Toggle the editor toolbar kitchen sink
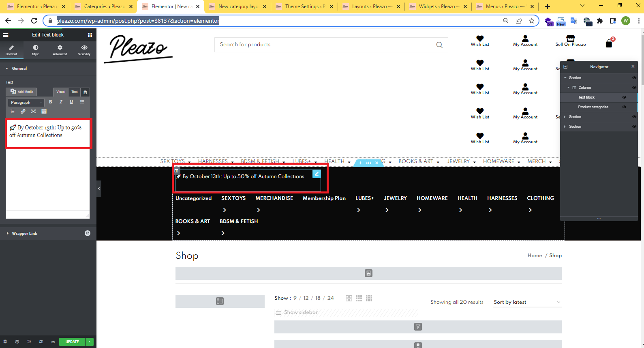 tap(44, 112)
